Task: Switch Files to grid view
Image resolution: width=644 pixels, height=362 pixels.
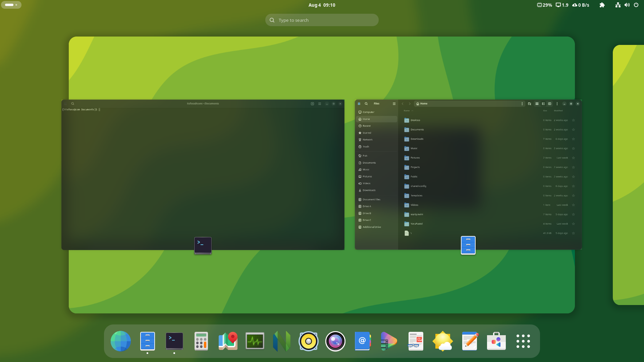Action: [x=537, y=104]
